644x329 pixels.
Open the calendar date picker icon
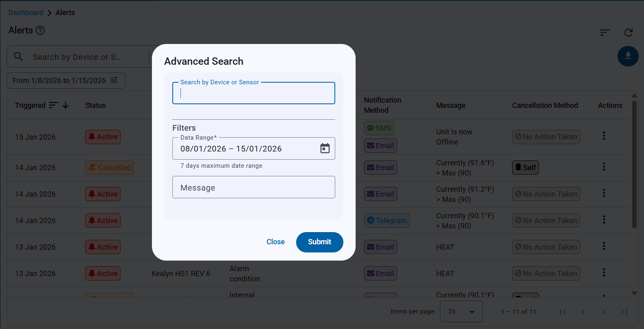pyautogui.click(x=325, y=148)
